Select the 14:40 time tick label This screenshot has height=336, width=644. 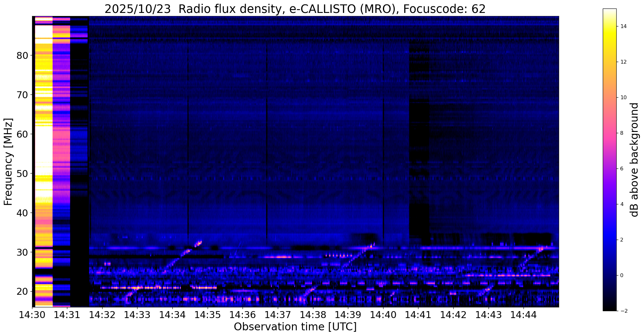coord(383,314)
